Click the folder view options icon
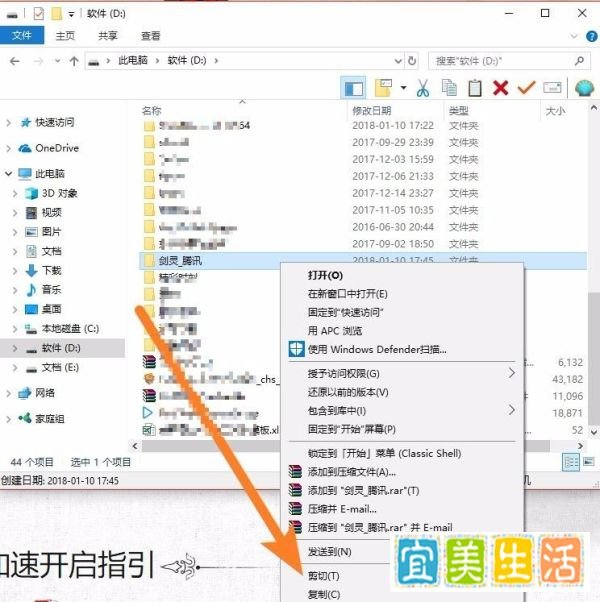Screen dimensions: 600x602 click(383, 88)
